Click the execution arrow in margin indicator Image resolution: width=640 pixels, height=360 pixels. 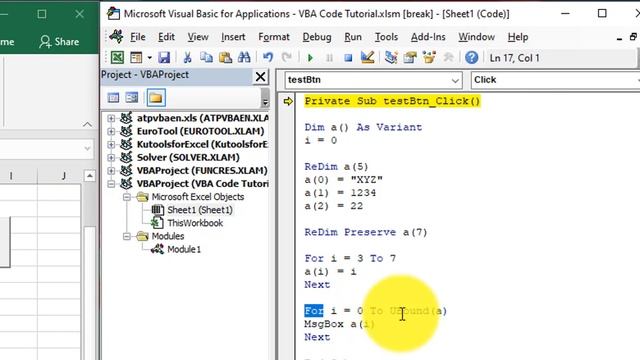(288, 101)
